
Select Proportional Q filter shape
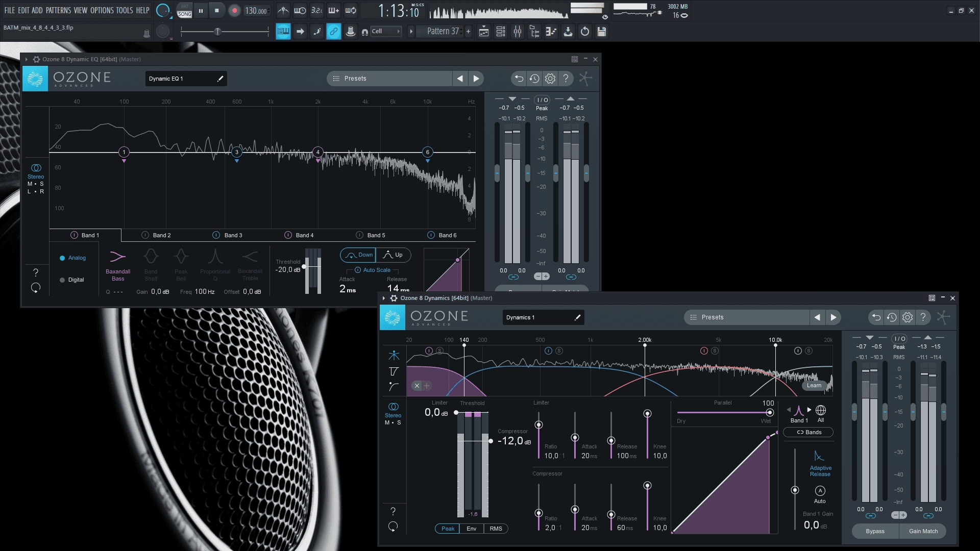tap(215, 265)
